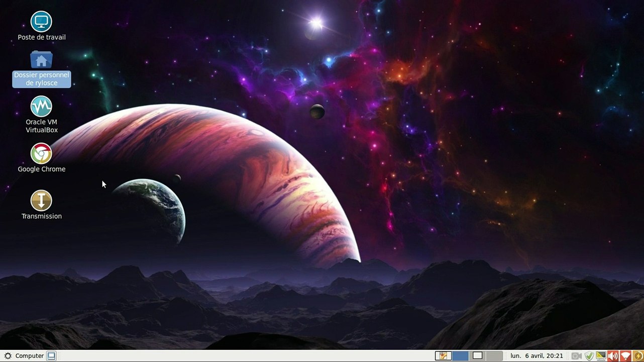
Task: Open the wireless network tray icon
Action: pos(625,356)
